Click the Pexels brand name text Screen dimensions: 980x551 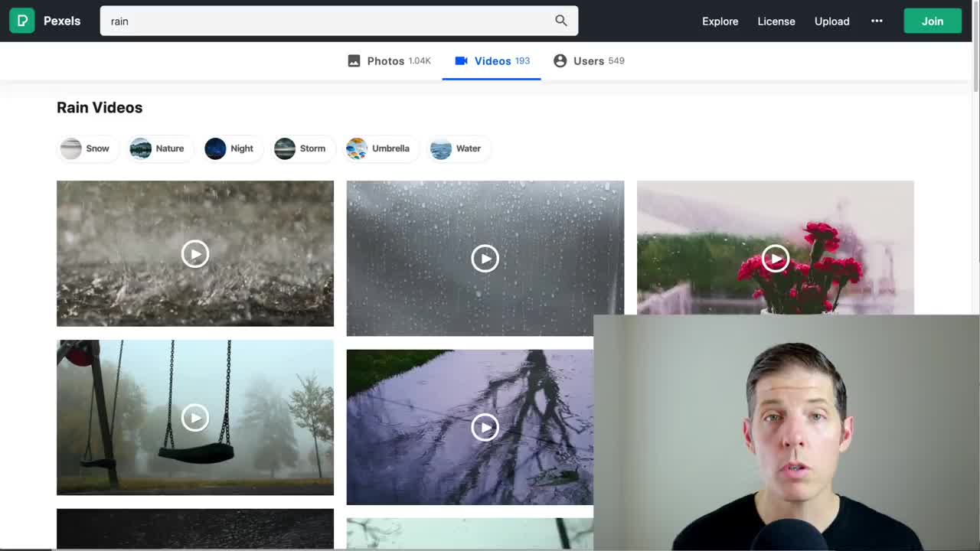click(62, 21)
